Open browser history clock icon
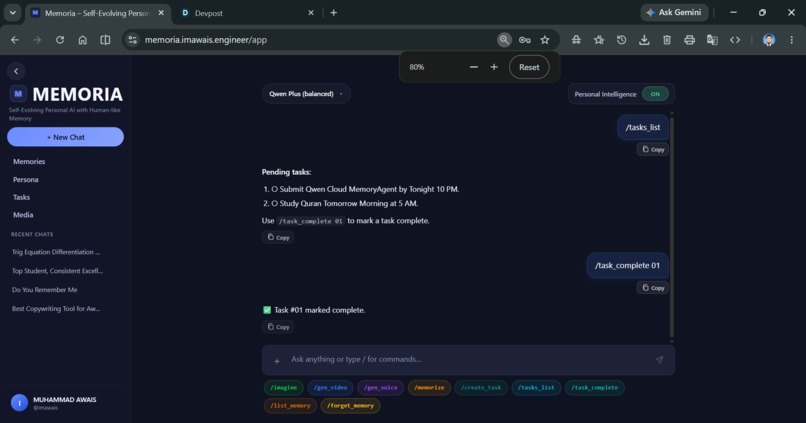806x423 pixels. (x=621, y=40)
